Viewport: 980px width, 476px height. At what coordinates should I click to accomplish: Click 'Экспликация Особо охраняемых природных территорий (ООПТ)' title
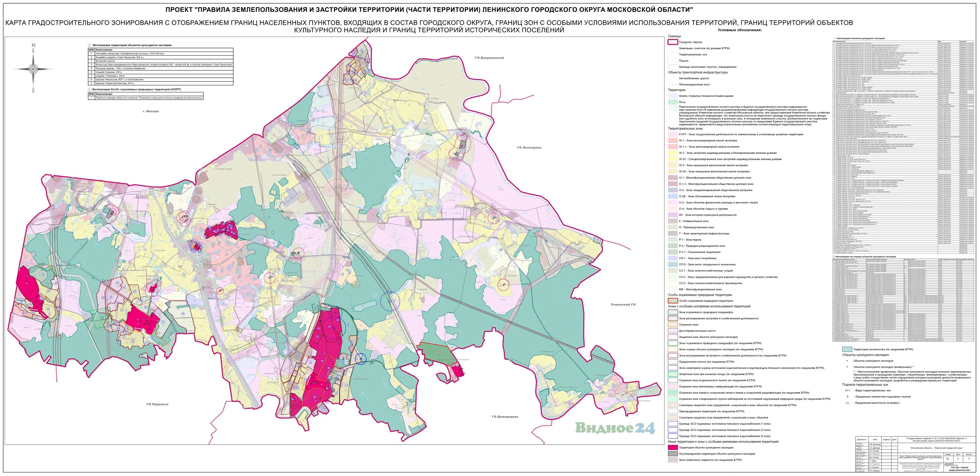[136, 90]
